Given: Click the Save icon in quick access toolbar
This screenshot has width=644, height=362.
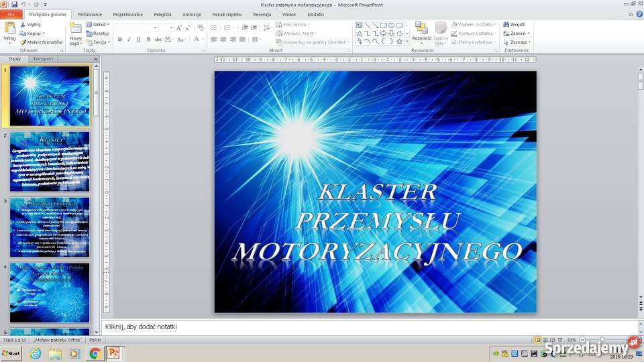Looking at the screenshot, I should tap(14, 5).
